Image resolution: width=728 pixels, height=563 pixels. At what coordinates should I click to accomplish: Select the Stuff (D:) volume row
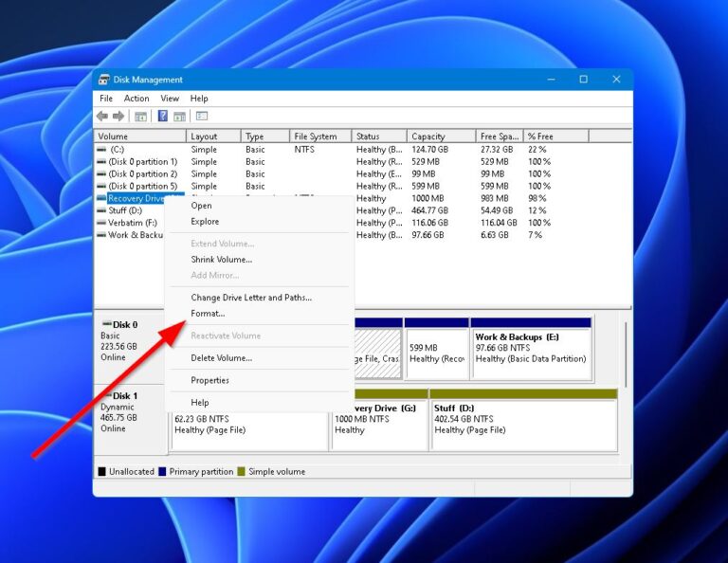125,210
